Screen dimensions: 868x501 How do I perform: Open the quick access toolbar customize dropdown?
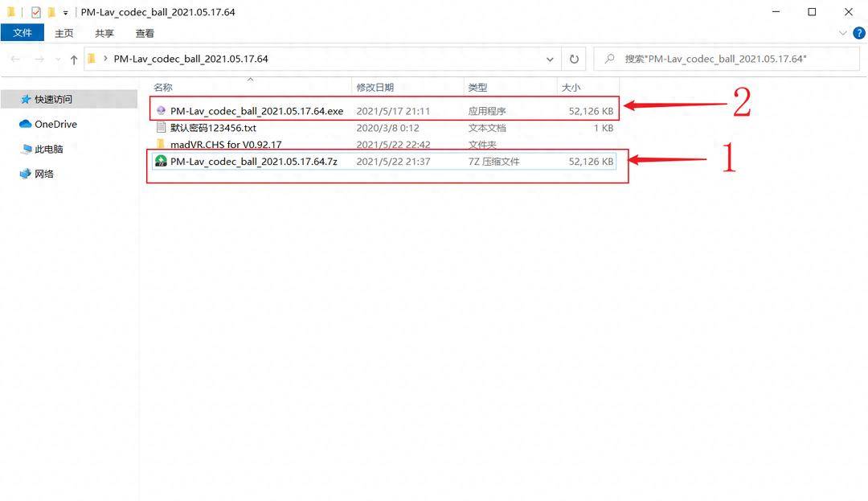(x=66, y=14)
